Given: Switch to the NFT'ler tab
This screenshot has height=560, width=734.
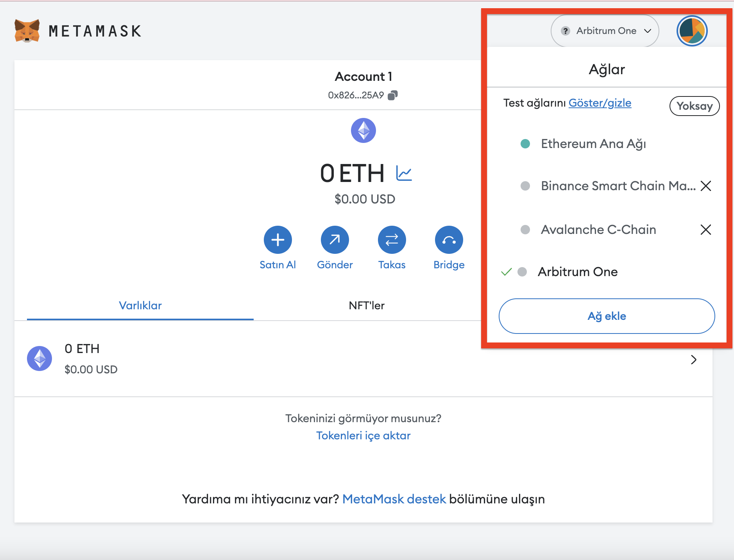Looking at the screenshot, I should click(367, 305).
